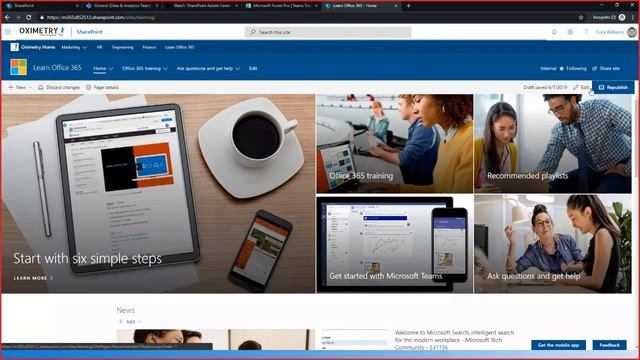Open a new browser tab
Viewport: 640px width, 360px height.
point(408,6)
